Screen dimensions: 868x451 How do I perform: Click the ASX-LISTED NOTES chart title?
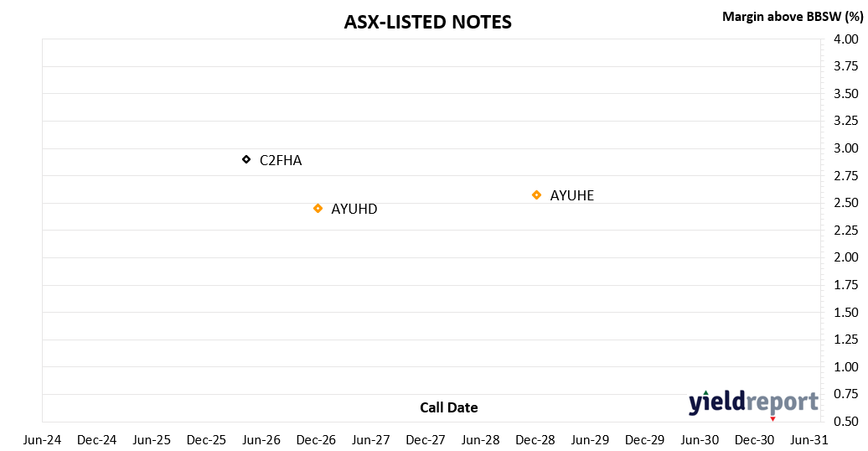[x=428, y=22]
